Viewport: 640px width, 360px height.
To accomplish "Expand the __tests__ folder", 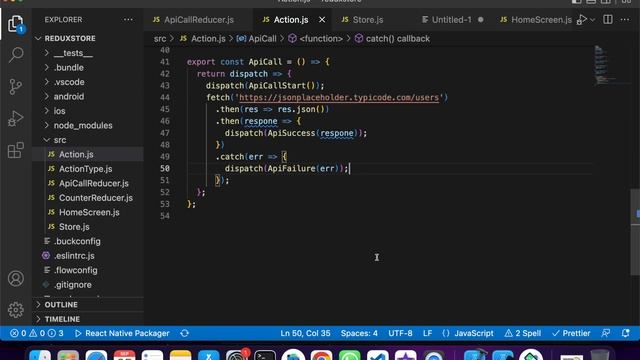I will 73,53.
